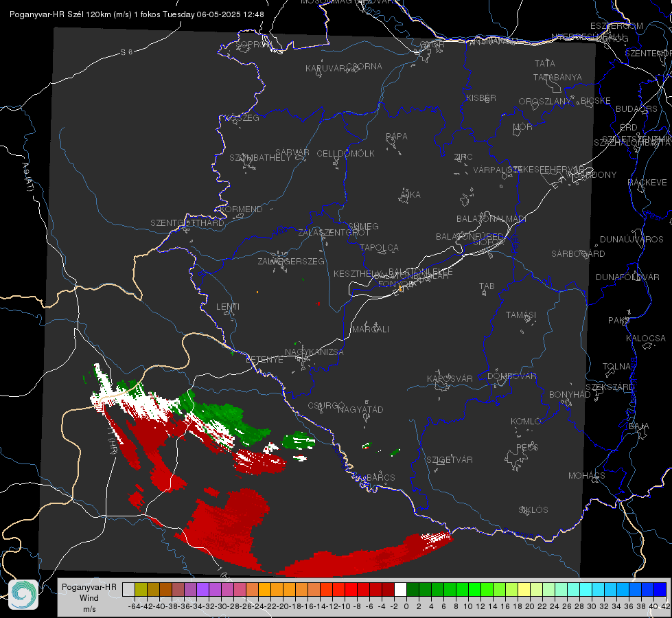Click the NAGYKANIZSA label
Viewport: 672px width, 618px height.
coord(314,352)
